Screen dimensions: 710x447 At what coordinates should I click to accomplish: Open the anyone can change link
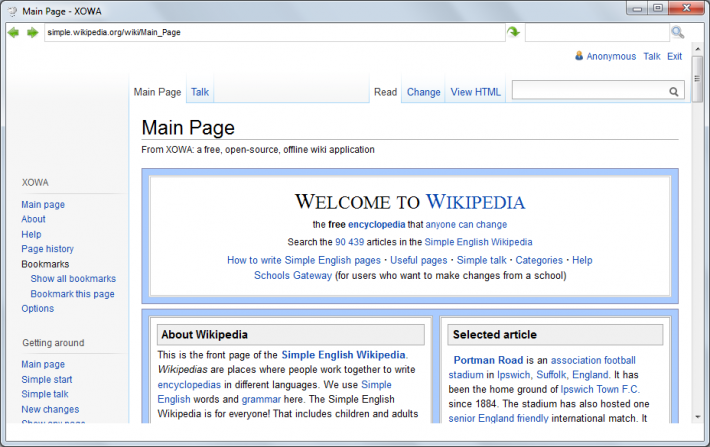click(466, 225)
